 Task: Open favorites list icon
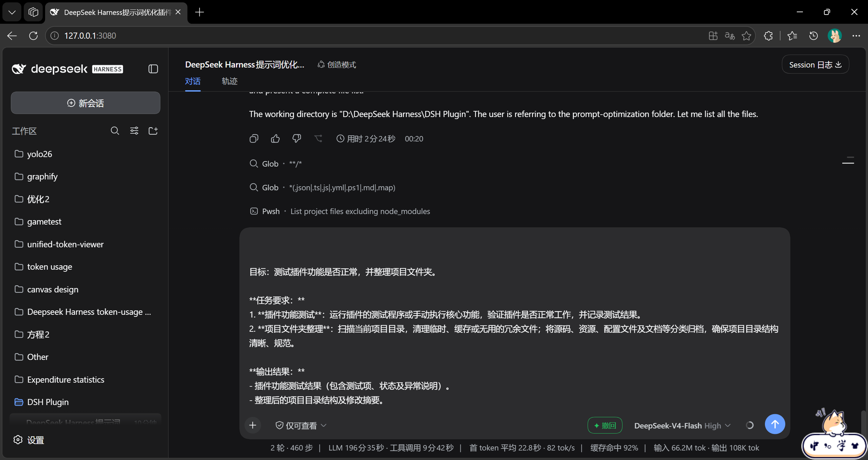(x=792, y=36)
